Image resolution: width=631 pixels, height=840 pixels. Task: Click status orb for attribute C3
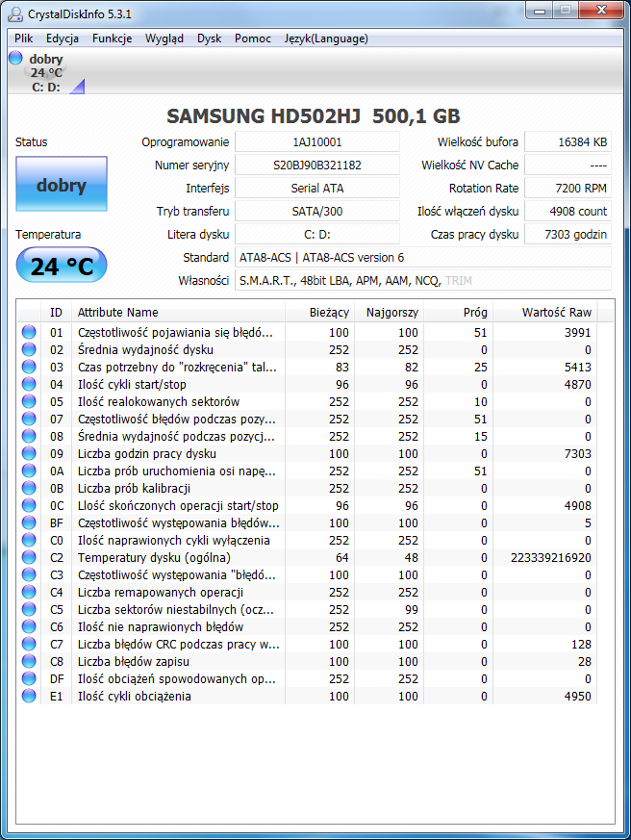(x=29, y=574)
